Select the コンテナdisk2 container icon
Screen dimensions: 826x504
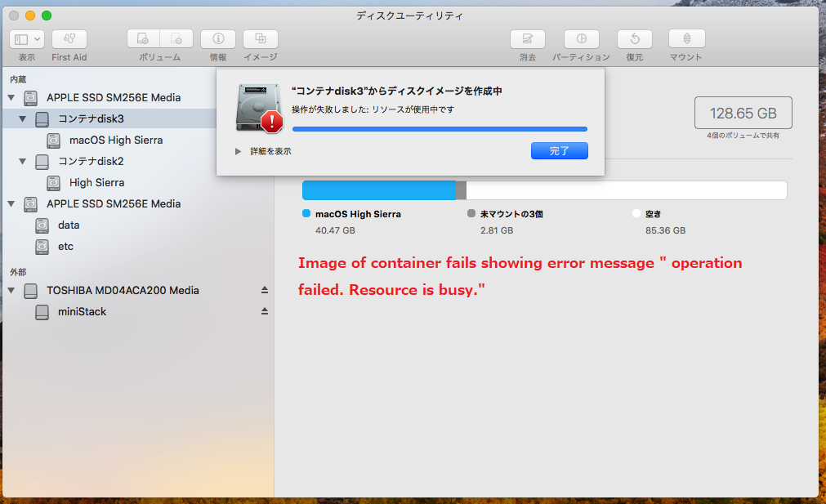pos(42,162)
